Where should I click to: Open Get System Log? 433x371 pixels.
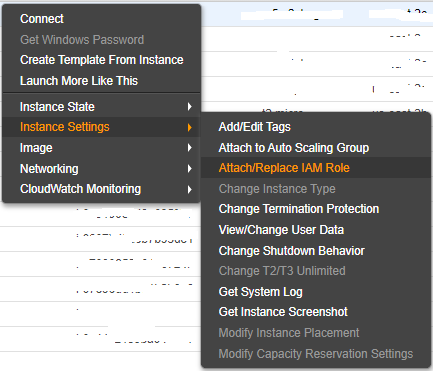coord(261,292)
